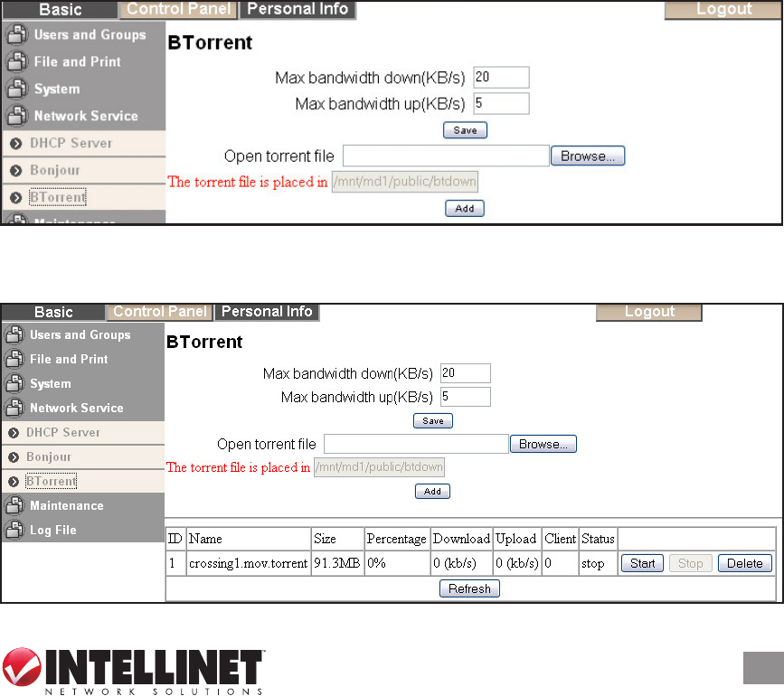Viewport: 784px width, 696px height.
Task: Focus Open torrent file field in bottom screenshot
Action: click(x=416, y=444)
